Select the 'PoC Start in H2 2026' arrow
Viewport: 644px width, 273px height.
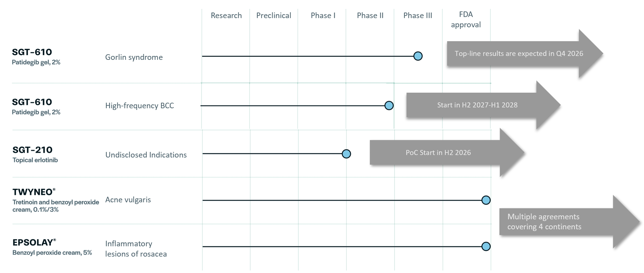(x=438, y=153)
